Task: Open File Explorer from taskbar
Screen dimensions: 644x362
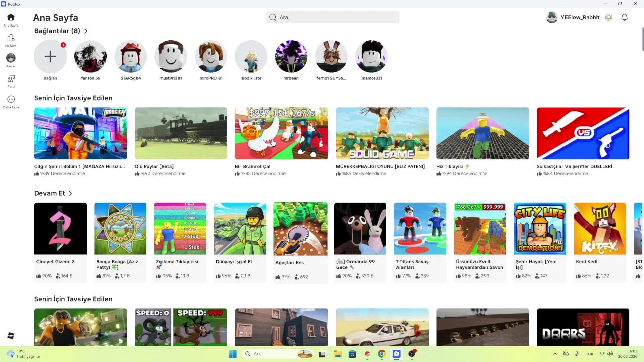Action: tap(338, 354)
